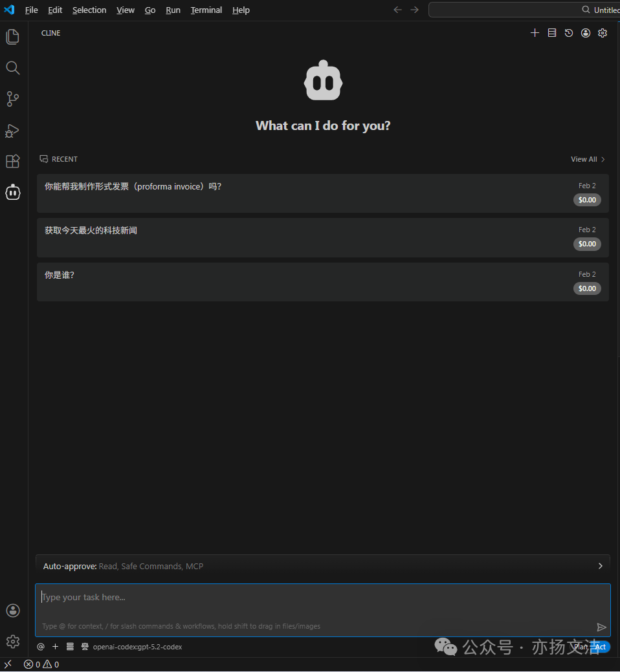620x672 pixels.
Task: Select the Cline extension icon in activity bar
Action: (x=12, y=192)
